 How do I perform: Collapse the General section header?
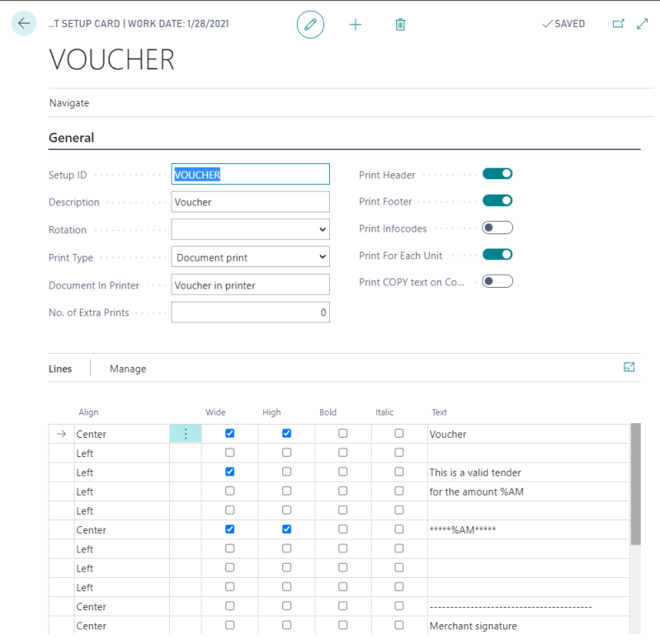pos(71,138)
